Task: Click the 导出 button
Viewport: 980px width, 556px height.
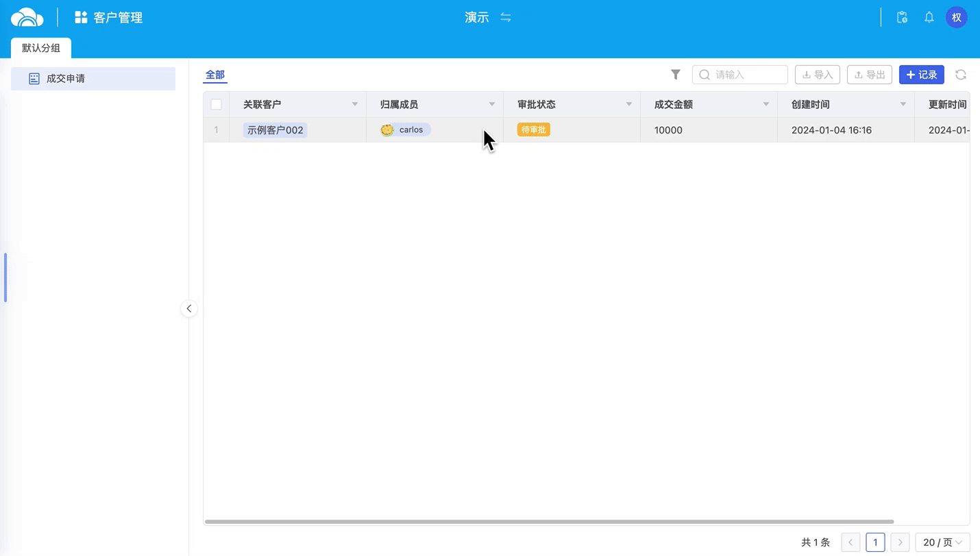Action: coord(870,75)
